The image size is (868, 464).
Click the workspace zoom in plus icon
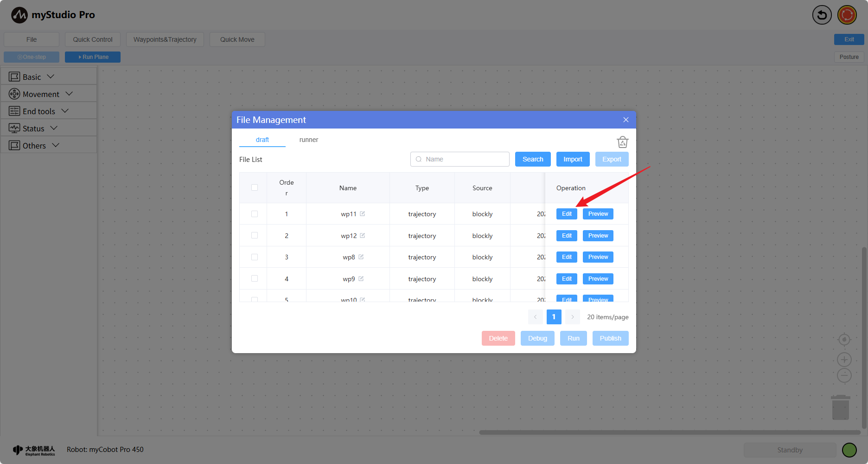point(844,360)
